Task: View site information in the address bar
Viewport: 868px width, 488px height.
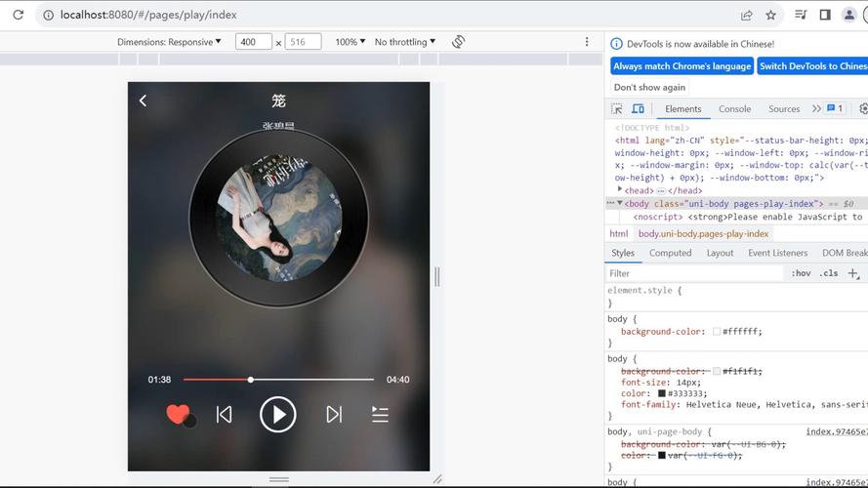Action: point(49,15)
